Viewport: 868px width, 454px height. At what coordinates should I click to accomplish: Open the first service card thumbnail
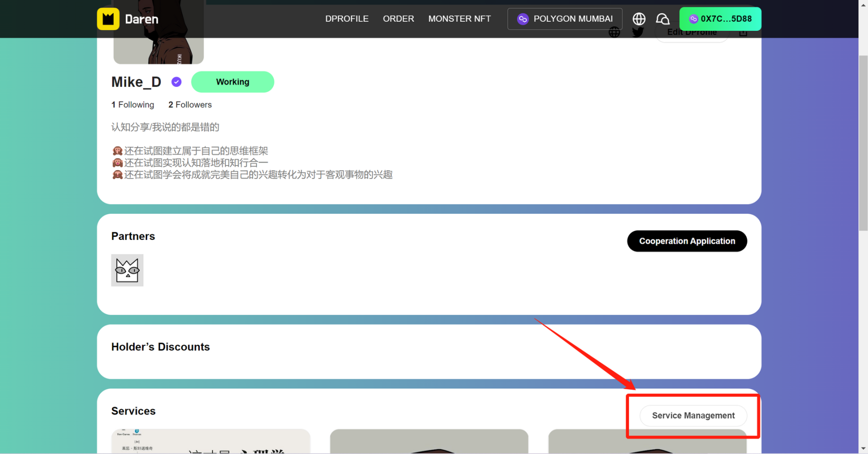[x=211, y=441]
